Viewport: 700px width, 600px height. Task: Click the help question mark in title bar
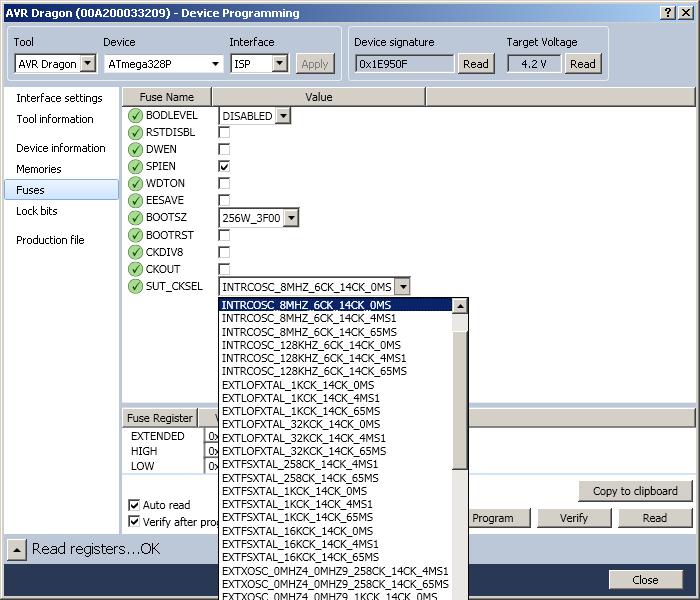pyautogui.click(x=667, y=12)
